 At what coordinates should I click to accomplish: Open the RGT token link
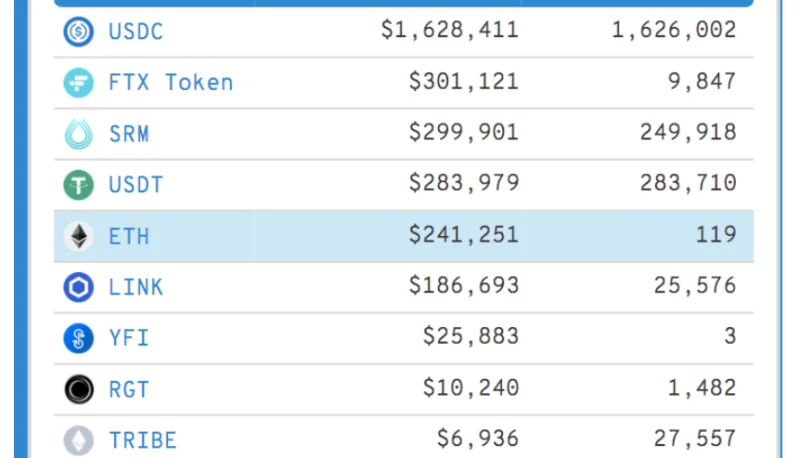point(129,390)
